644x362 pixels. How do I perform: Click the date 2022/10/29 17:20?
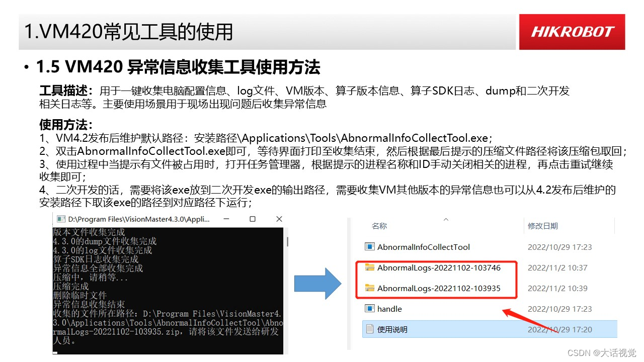[560, 329]
